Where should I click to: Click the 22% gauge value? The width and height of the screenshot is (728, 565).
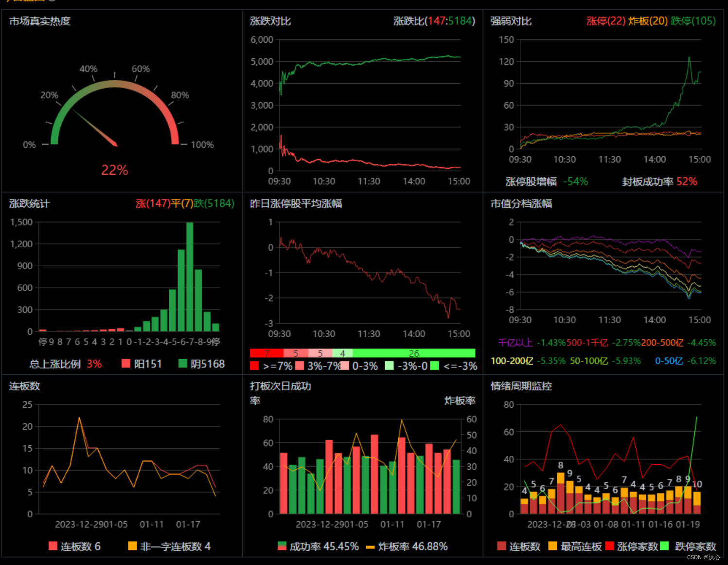(115, 170)
